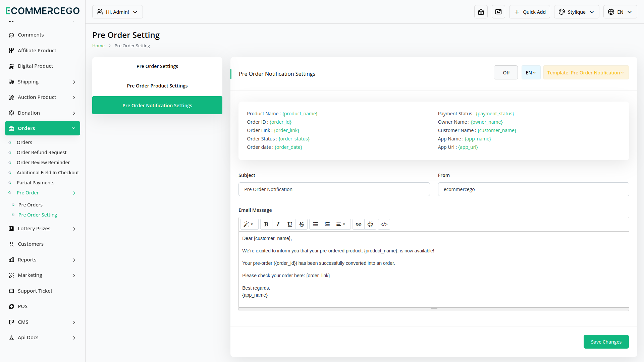Open the Pre Orders submenu item
The image size is (644, 362).
point(31,205)
